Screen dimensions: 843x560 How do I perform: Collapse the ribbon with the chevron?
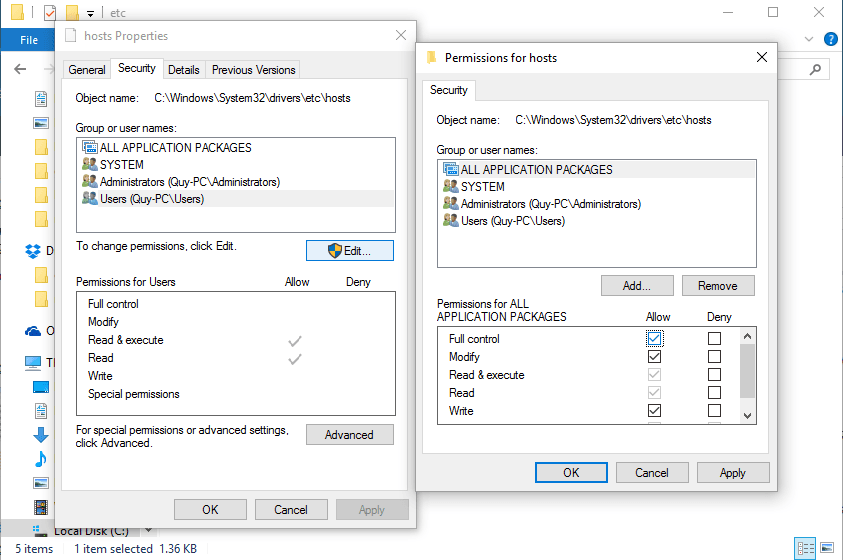pos(811,40)
